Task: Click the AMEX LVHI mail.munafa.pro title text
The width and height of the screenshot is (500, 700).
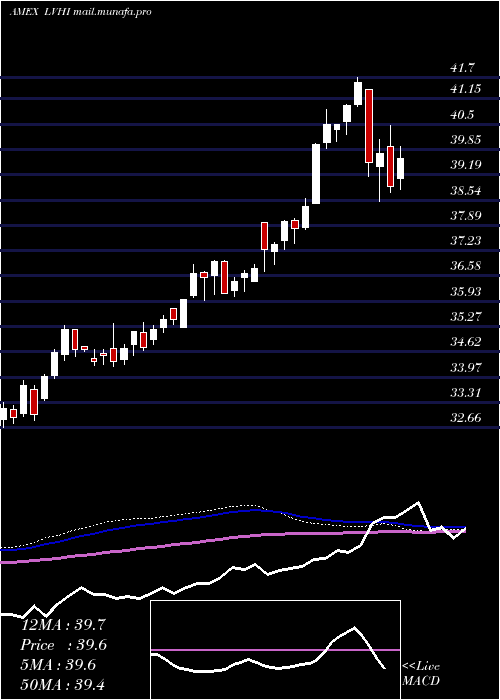Action: pos(80,12)
